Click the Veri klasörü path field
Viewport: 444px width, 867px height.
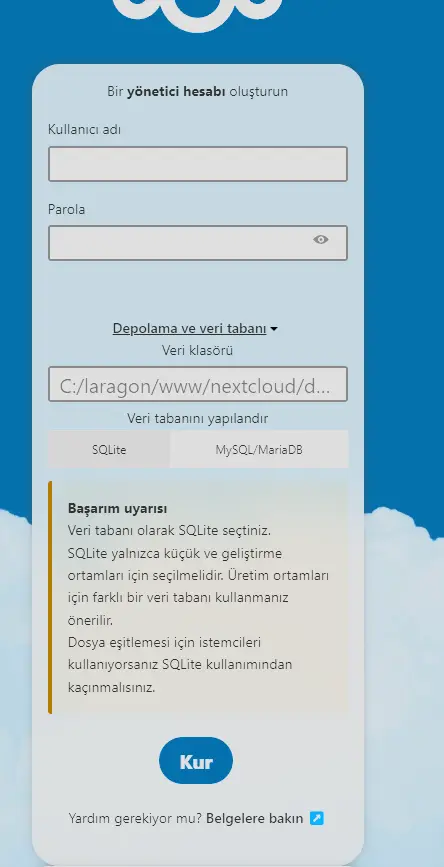(x=197, y=384)
